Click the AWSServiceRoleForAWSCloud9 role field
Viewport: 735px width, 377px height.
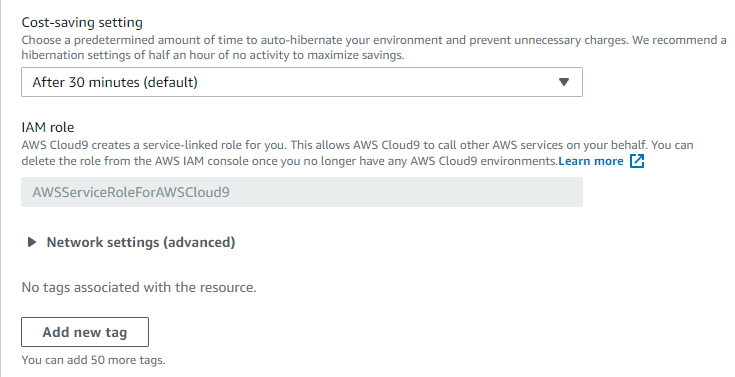(302, 192)
